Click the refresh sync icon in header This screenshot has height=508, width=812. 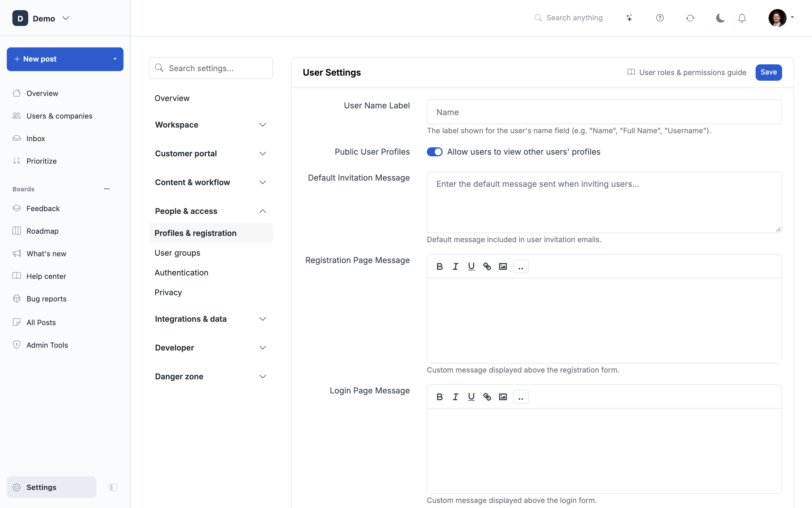(690, 18)
